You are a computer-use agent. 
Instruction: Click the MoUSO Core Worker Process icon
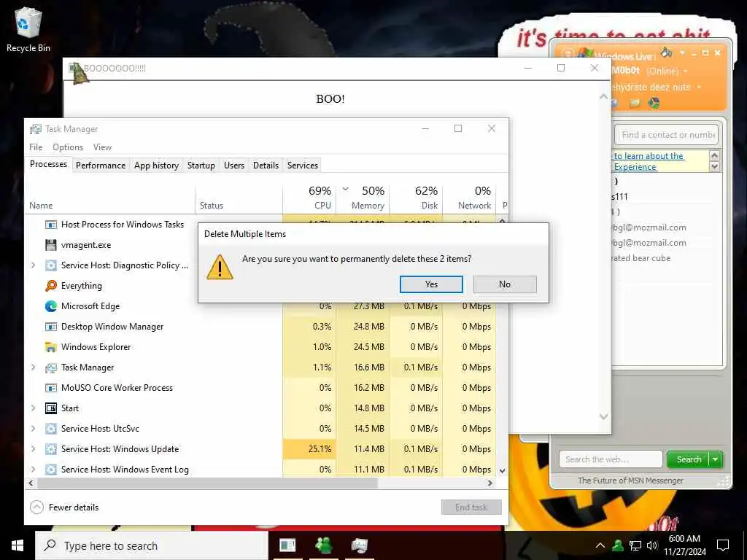click(51, 388)
